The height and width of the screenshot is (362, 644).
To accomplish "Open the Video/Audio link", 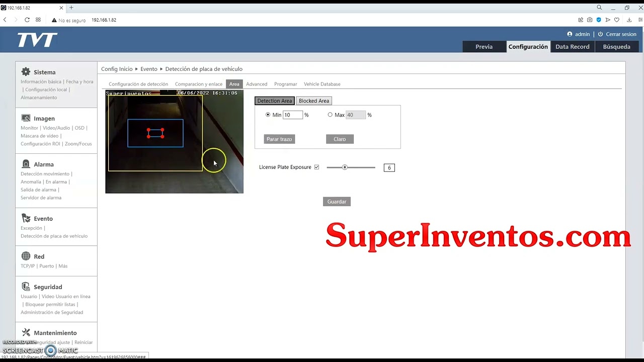I will (56, 128).
